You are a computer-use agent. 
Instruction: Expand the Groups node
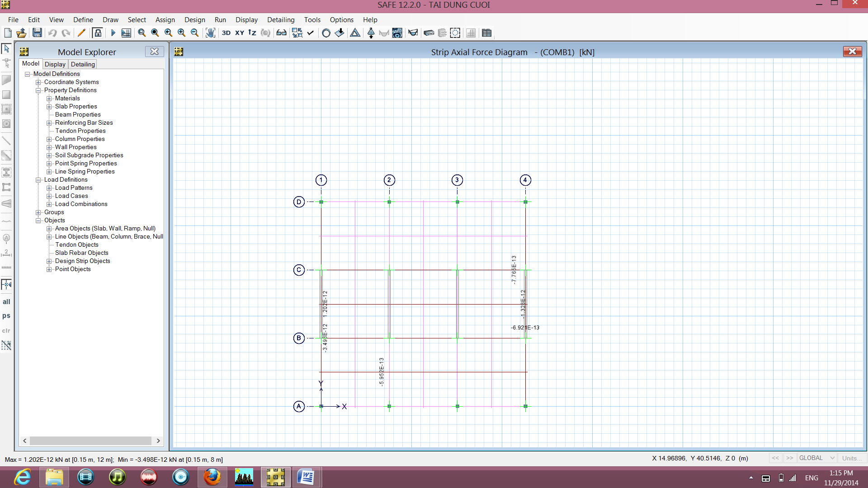[x=38, y=212]
